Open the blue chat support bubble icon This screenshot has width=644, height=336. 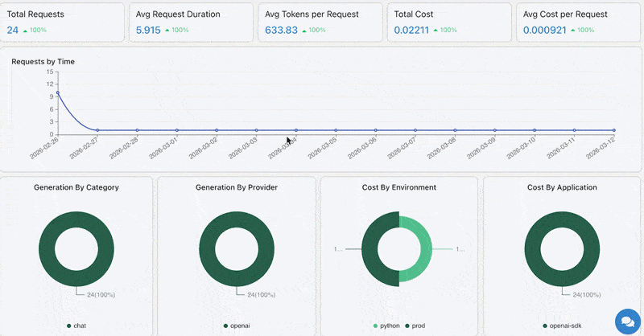[628, 322]
